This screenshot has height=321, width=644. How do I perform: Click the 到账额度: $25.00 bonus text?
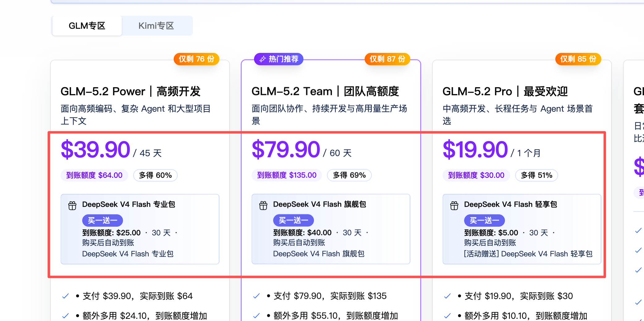[x=111, y=233]
